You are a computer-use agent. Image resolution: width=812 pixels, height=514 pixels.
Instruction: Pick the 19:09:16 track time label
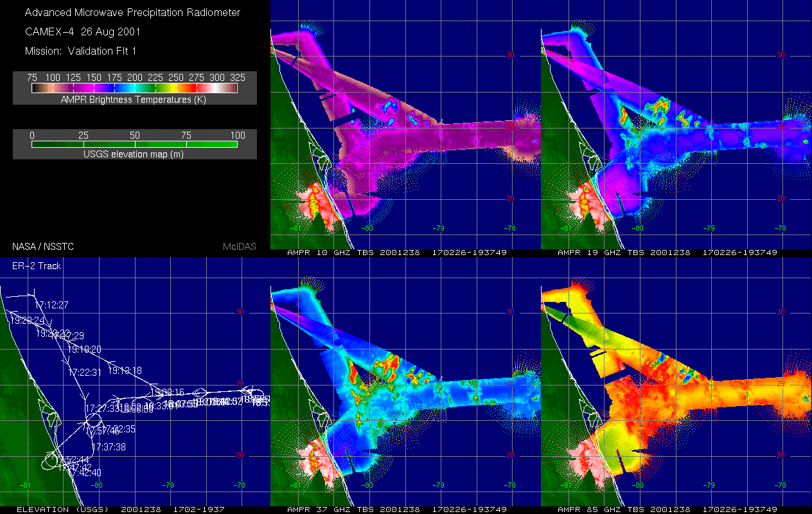coord(167,392)
